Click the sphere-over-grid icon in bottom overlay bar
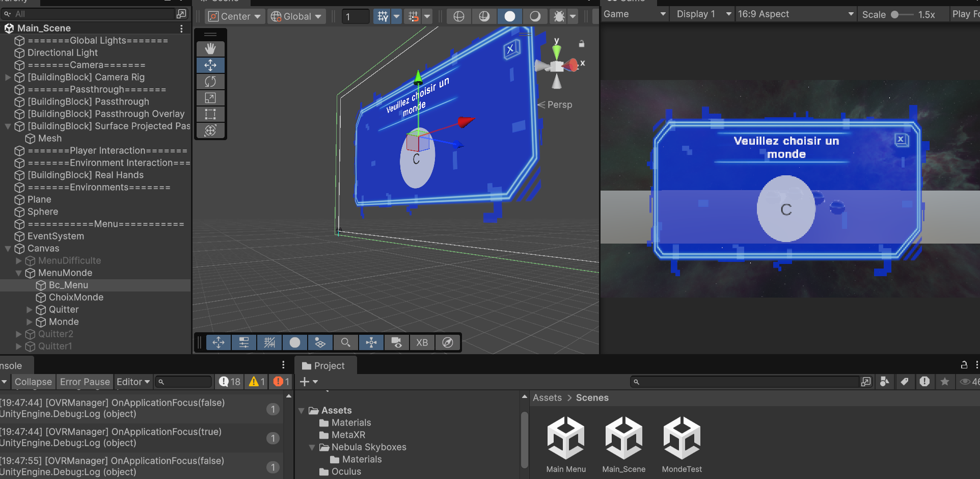This screenshot has height=479, width=980. (320, 342)
